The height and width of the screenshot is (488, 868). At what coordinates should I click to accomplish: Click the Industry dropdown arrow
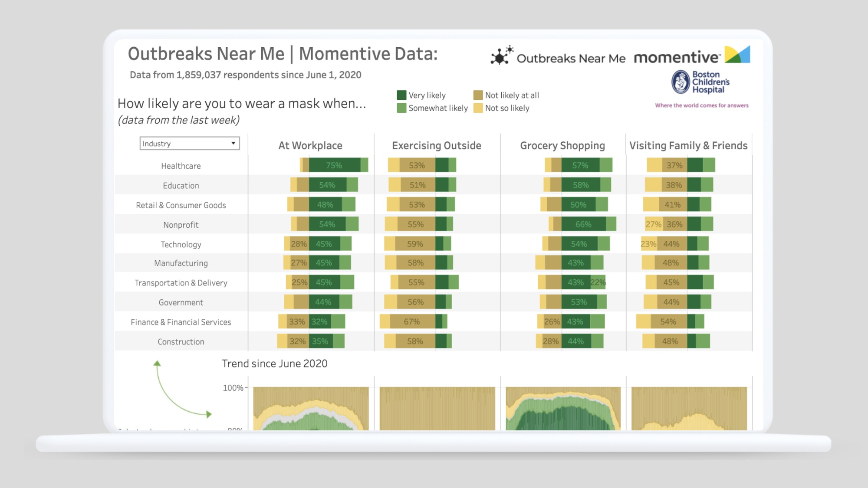(x=233, y=144)
